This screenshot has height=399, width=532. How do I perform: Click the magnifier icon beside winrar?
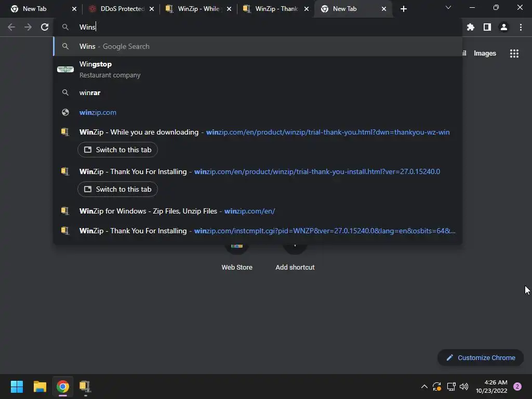pos(65,92)
